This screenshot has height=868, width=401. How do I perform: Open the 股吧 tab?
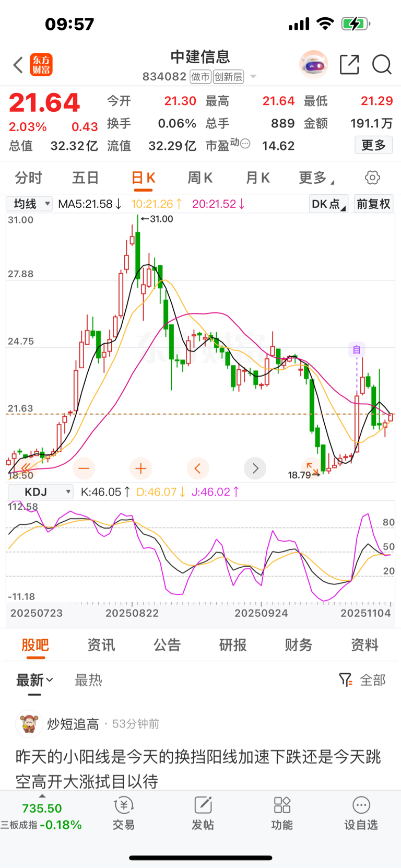coord(36,645)
